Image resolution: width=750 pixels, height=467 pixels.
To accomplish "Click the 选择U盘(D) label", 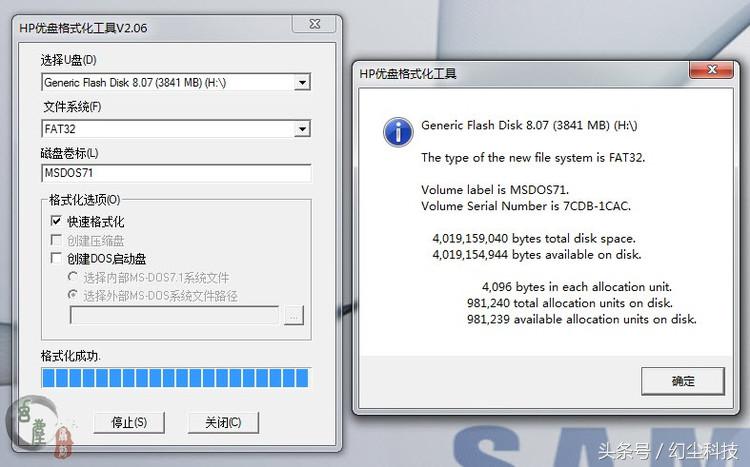I will (x=68, y=60).
